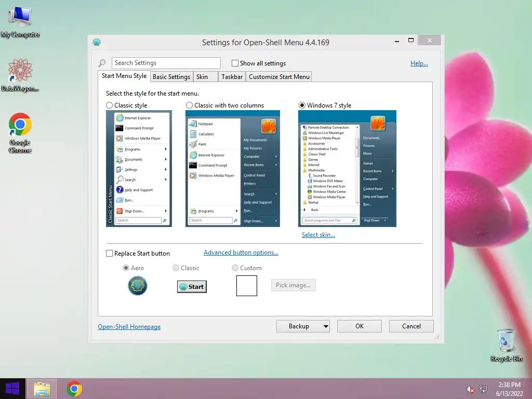532x399 pixels.
Task: Click the muted volume tray icon
Action: pos(470,389)
